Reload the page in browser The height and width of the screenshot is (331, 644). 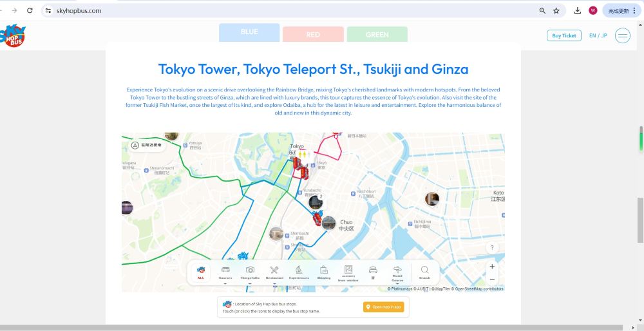click(30, 11)
